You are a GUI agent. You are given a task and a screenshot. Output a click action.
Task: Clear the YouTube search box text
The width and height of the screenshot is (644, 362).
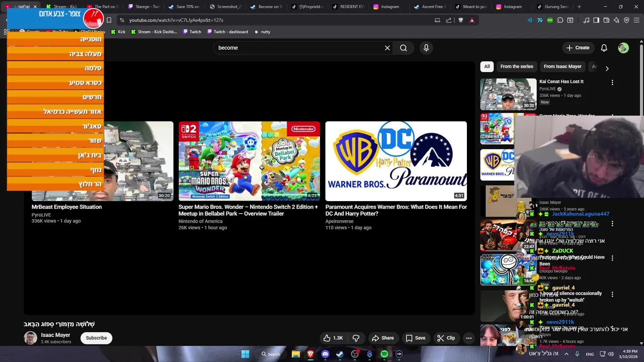coord(387,48)
